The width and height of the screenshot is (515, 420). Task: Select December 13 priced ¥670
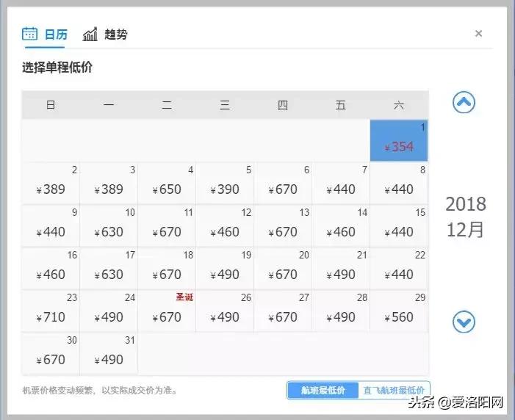(283, 225)
